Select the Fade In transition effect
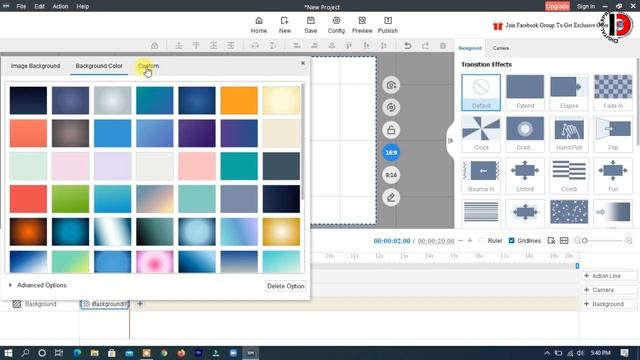Image resolution: width=640 pixels, height=360 pixels. (x=613, y=92)
